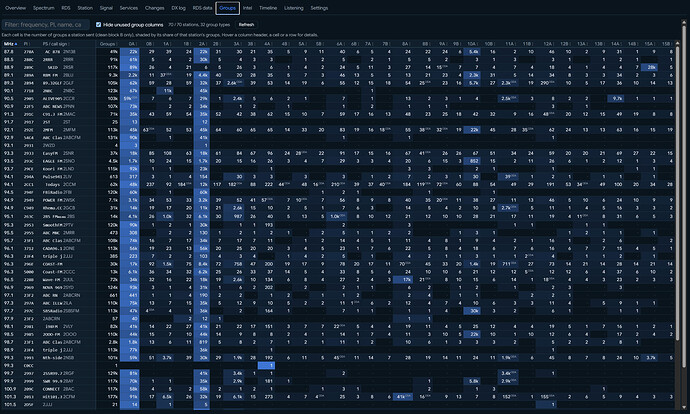Select the 2ST row at 91.7
The image size is (690, 414).
pos(338,122)
